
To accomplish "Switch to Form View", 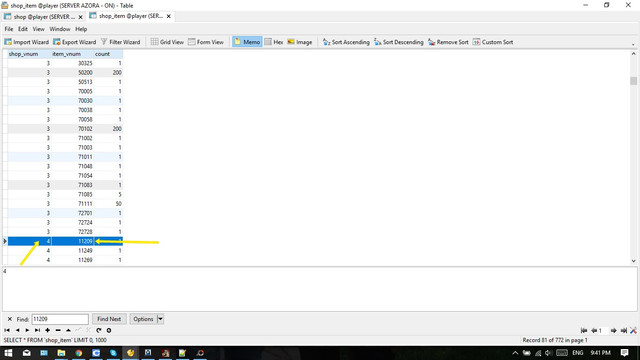I will tap(206, 42).
